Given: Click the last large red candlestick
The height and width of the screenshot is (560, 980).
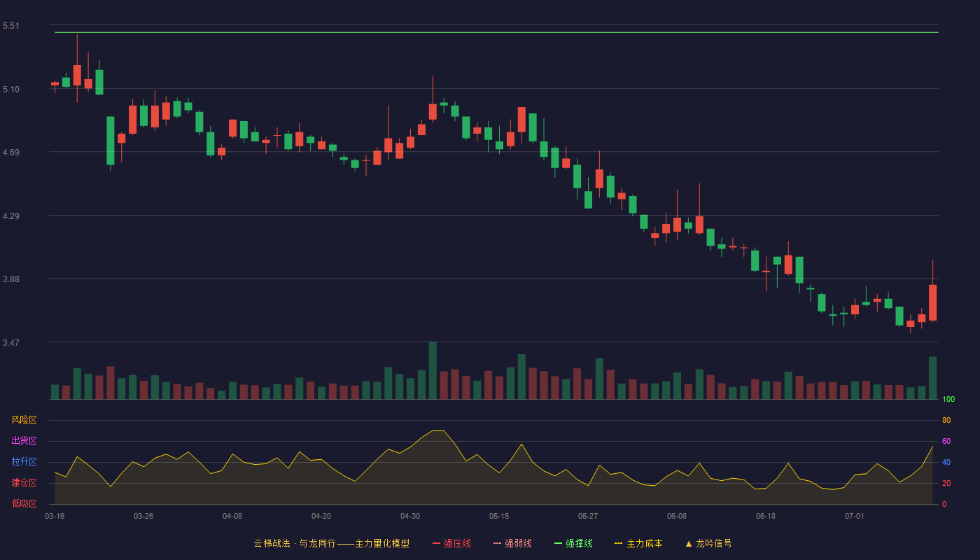Looking at the screenshot, I should coord(932,302).
